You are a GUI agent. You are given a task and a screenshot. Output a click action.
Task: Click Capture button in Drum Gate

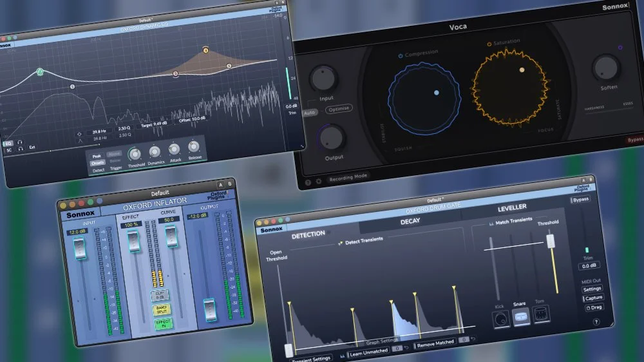[x=593, y=298]
